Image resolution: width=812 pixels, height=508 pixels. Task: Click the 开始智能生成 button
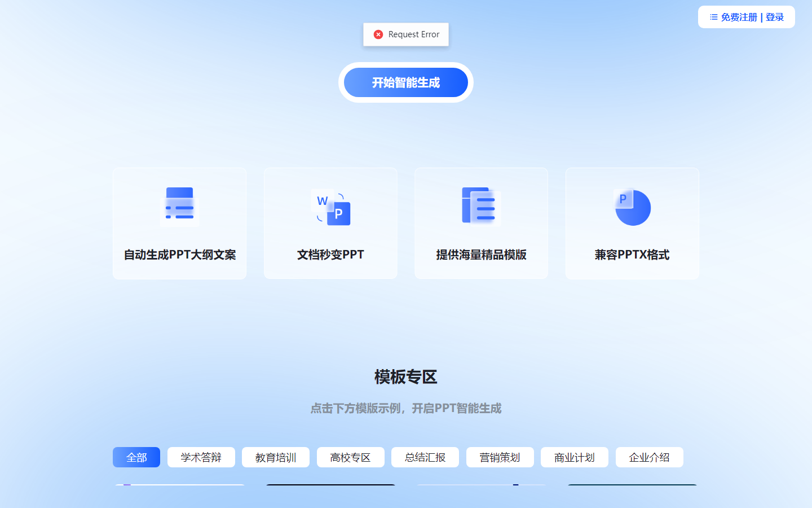406,82
